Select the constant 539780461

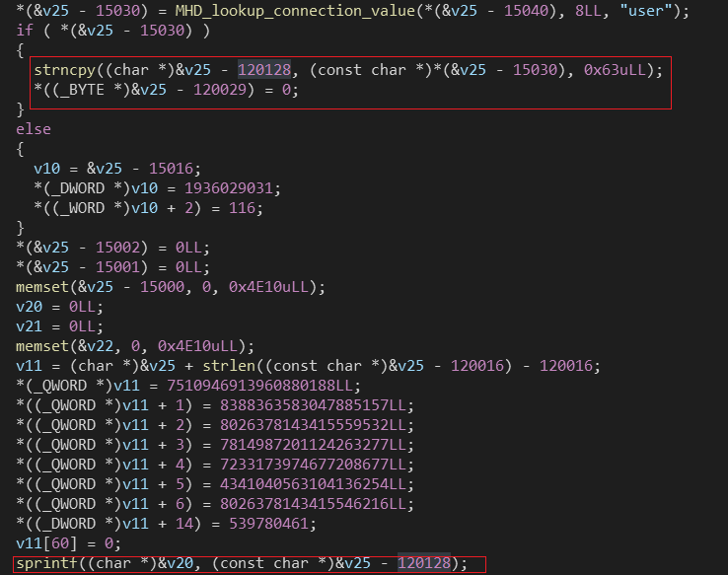268,524
